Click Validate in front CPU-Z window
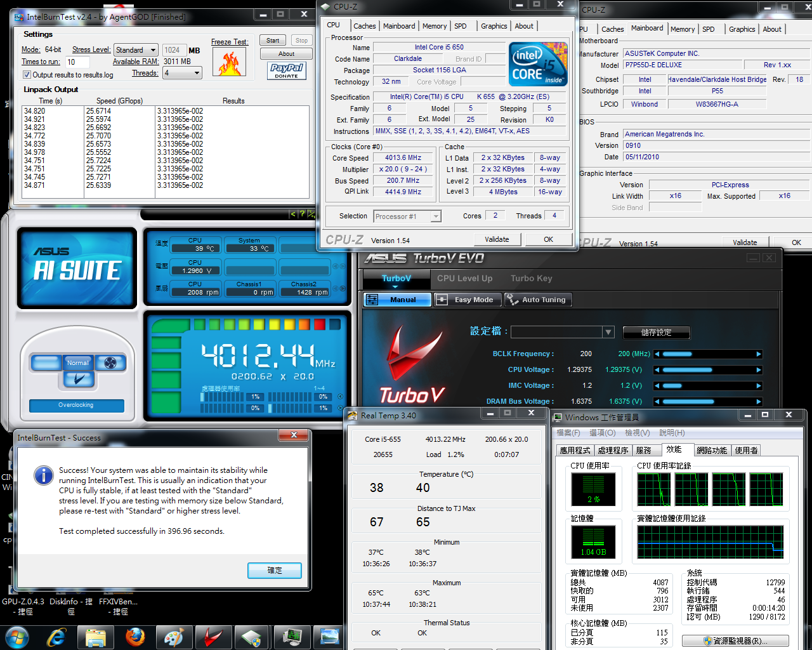Screen dimensions: 812x650 tap(497, 239)
